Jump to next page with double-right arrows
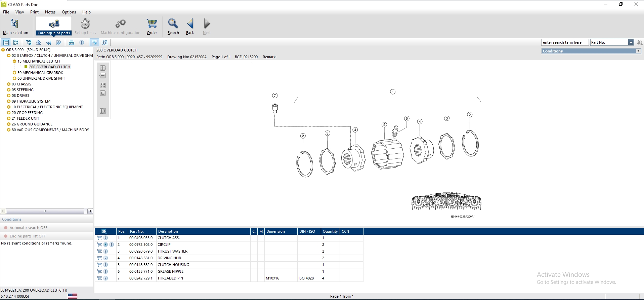Image resolution: width=644 pixels, height=300 pixels. [59, 42]
